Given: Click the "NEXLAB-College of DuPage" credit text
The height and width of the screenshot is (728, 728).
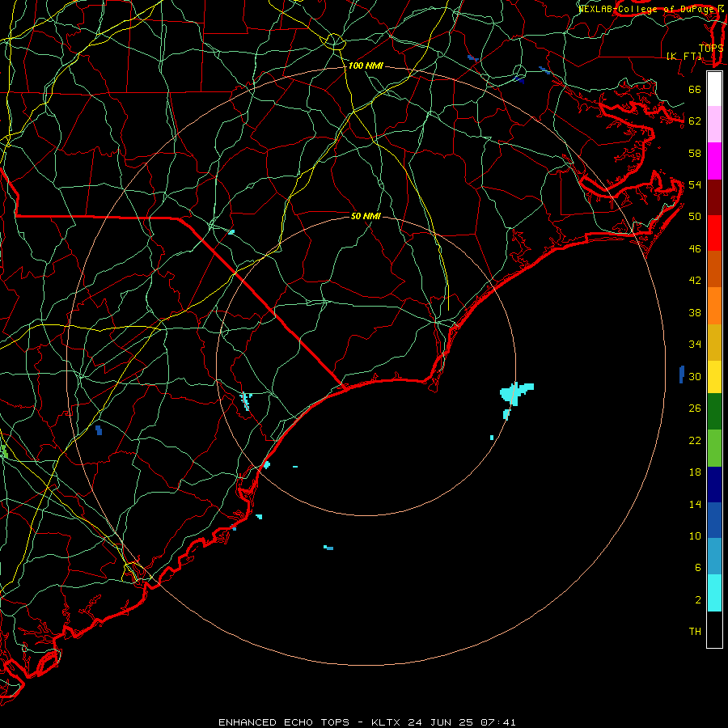Looking at the screenshot, I should (648, 9).
